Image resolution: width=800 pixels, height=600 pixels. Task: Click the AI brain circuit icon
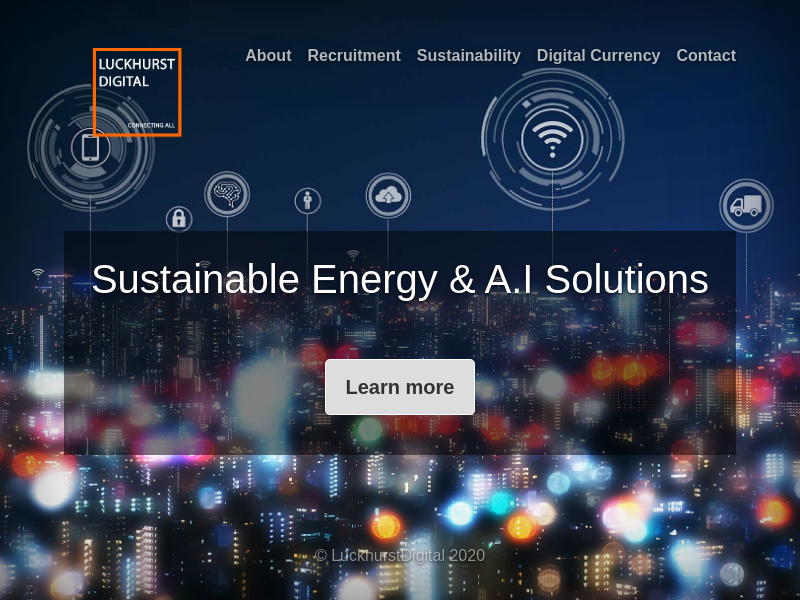pyautogui.click(x=227, y=194)
